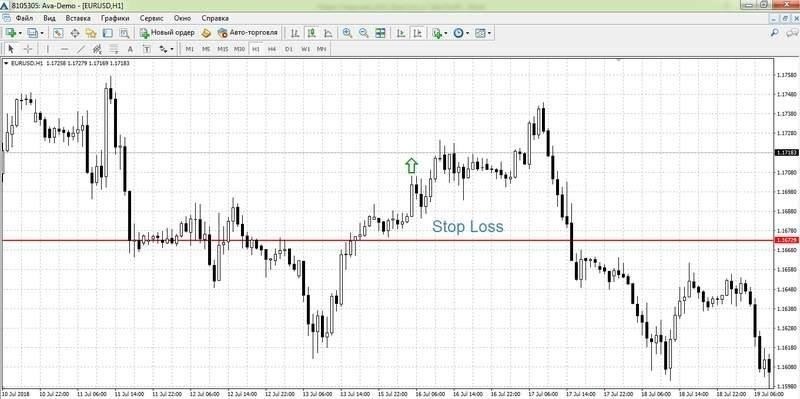The height and width of the screenshot is (399, 800).
Task: Select the text label tool
Action: pyautogui.click(x=130, y=49)
